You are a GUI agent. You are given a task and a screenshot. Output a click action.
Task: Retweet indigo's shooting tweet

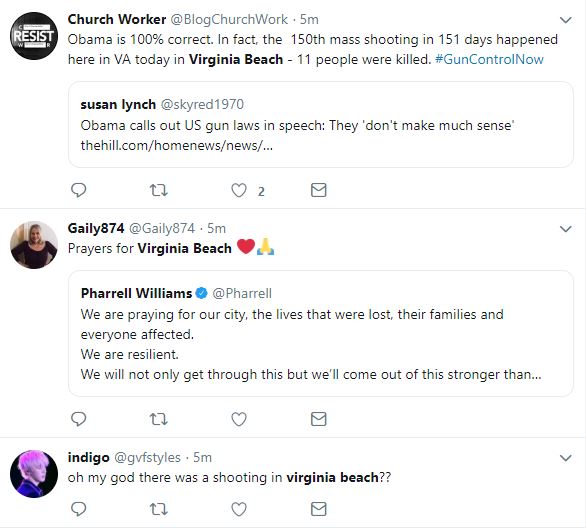pos(158,509)
